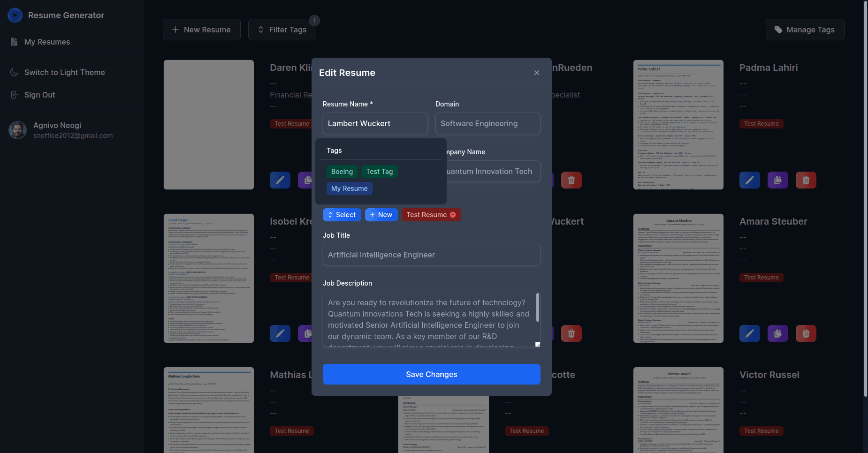Click the Amara Steuber name heading
The height and width of the screenshot is (453, 868).
[773, 221]
